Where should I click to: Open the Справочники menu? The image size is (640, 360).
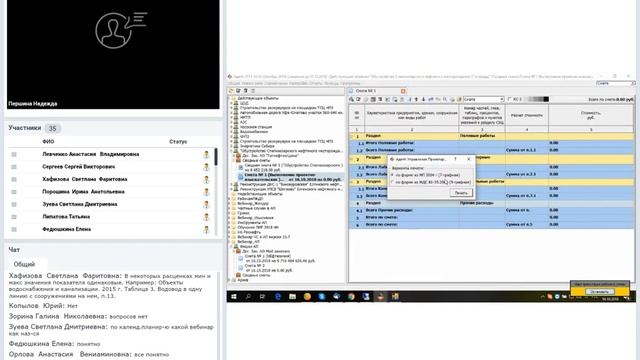click(276, 83)
